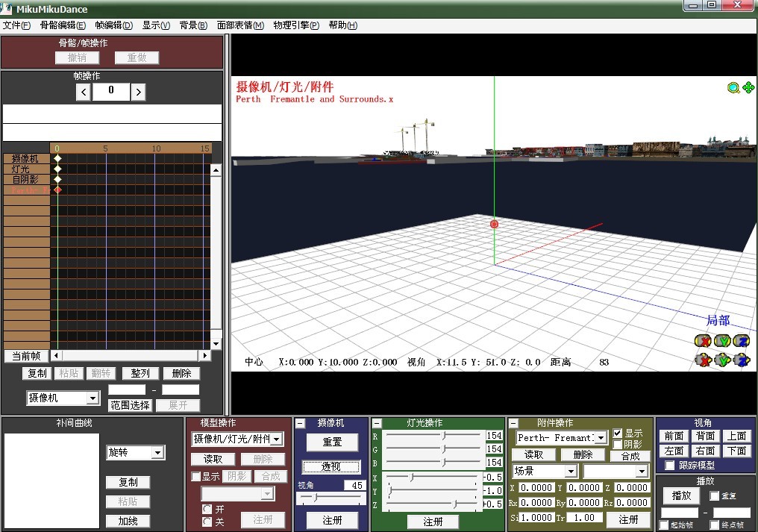The width and height of the screenshot is (758, 532).
Task: Select the red accessory keyframe diamond
Action: pos(57,190)
